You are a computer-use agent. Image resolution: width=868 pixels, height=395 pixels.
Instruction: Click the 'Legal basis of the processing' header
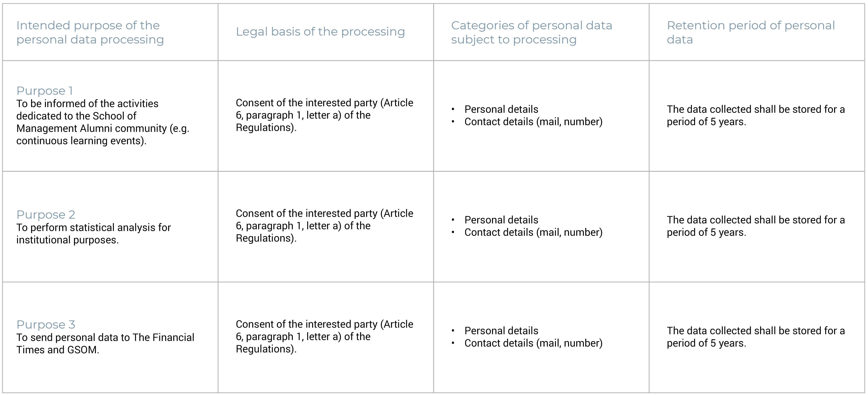pos(320,32)
